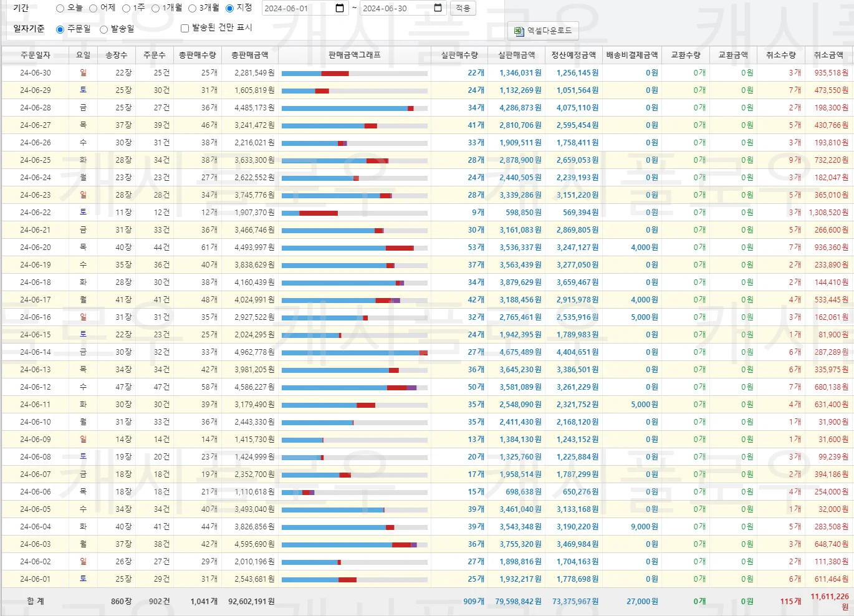The width and height of the screenshot is (854, 616).
Task: Click order count 39건 on 24-06-27
Action: 161,125
